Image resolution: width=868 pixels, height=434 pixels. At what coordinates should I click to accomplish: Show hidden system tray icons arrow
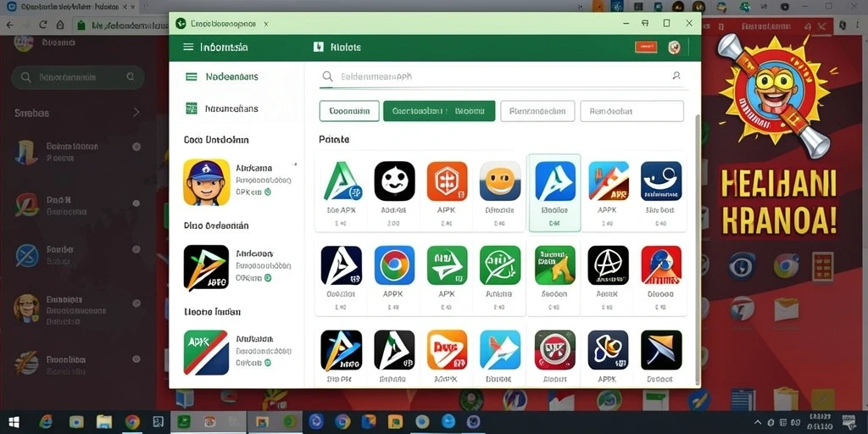point(757,422)
